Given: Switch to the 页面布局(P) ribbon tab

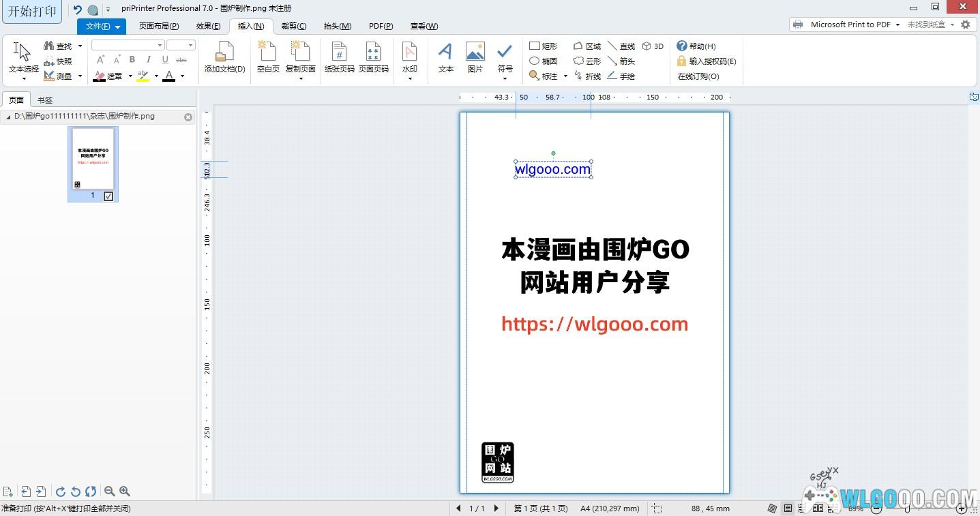Looking at the screenshot, I should click(x=158, y=26).
